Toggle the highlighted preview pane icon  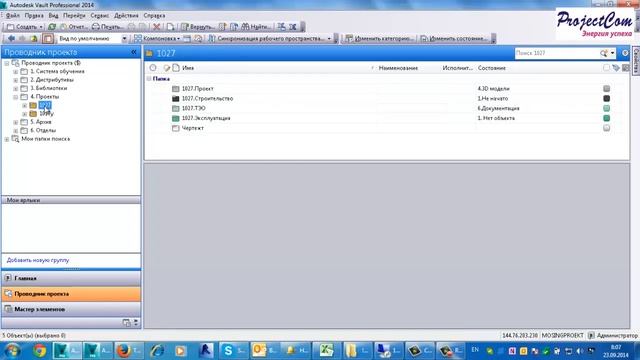tap(48, 38)
